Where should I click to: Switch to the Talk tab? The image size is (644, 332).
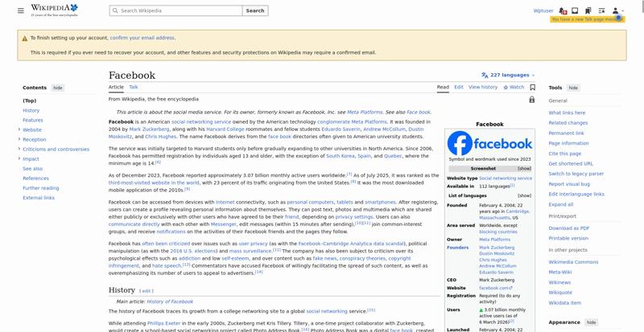click(134, 87)
